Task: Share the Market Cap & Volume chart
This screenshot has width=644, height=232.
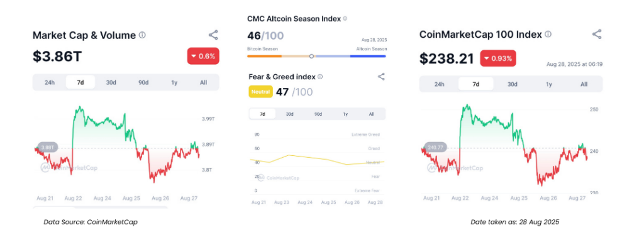Action: click(x=213, y=35)
